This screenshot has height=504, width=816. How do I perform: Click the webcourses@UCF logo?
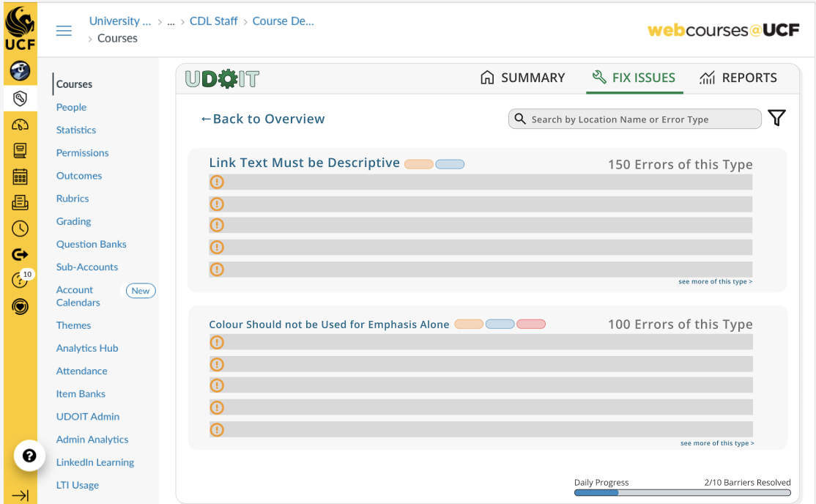click(724, 30)
